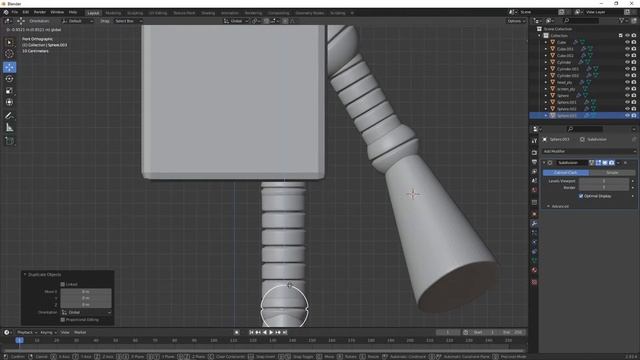
Task: Click the Blender logo menu icon
Action: (6, 12)
